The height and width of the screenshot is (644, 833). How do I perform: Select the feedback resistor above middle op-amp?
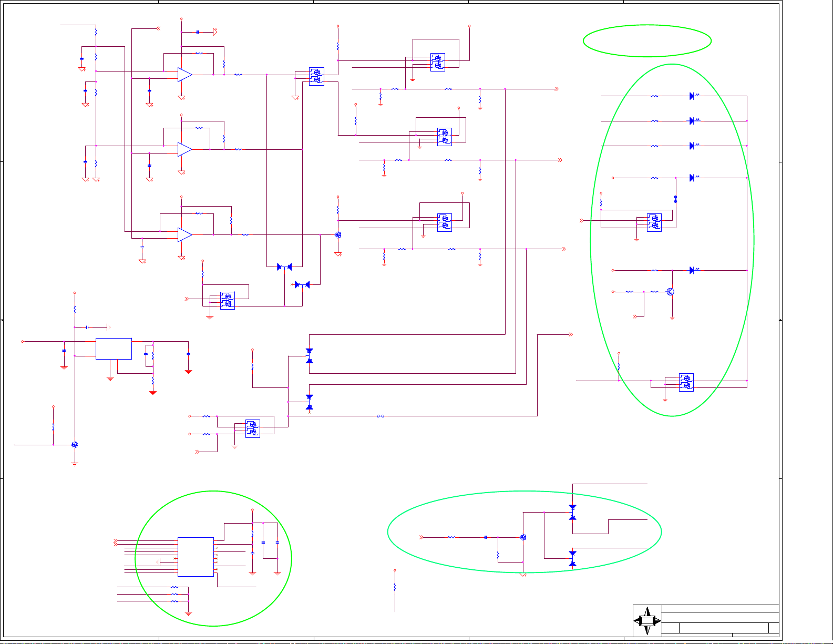[x=199, y=128]
